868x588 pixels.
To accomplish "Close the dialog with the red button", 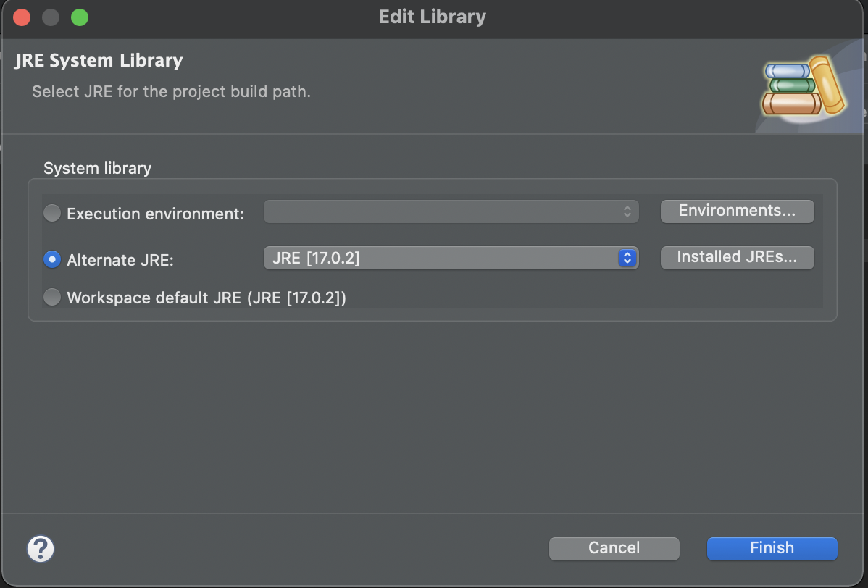I will click(x=22, y=17).
